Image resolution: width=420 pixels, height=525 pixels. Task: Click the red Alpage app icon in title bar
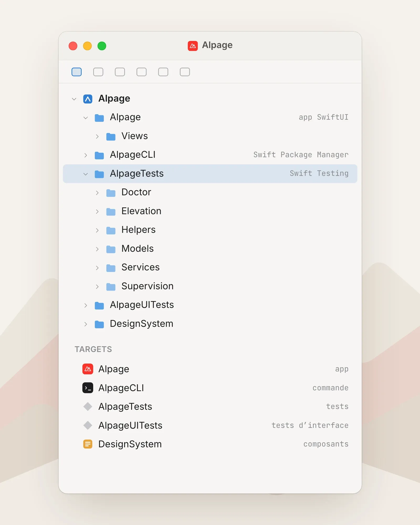click(x=193, y=46)
